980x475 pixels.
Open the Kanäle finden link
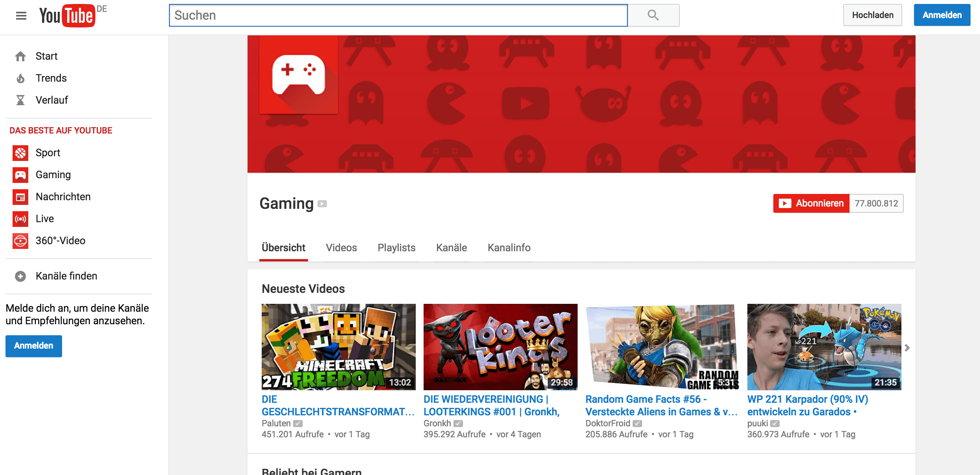[x=66, y=276]
